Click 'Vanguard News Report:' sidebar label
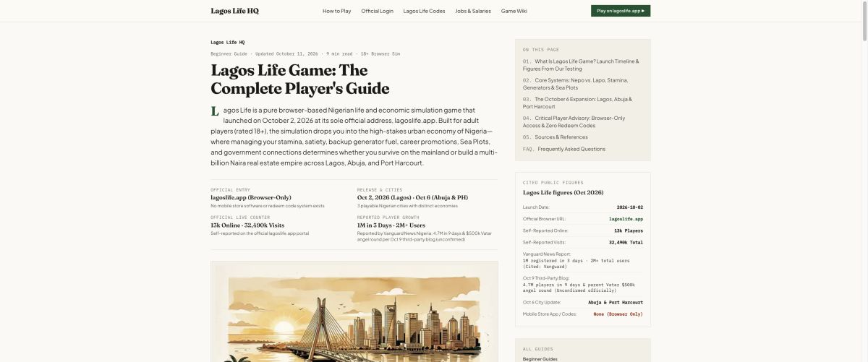868x362 pixels. click(547, 254)
